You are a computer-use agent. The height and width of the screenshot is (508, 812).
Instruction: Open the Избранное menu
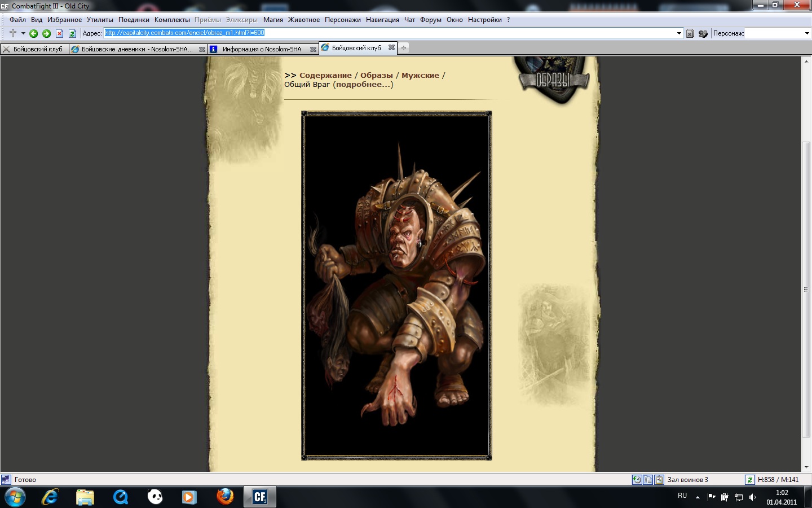point(64,20)
